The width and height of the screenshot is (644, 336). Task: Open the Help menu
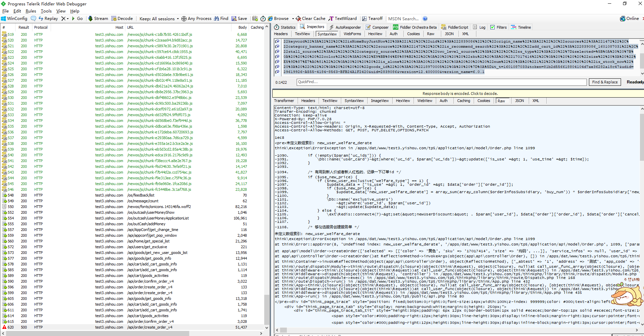click(75, 11)
